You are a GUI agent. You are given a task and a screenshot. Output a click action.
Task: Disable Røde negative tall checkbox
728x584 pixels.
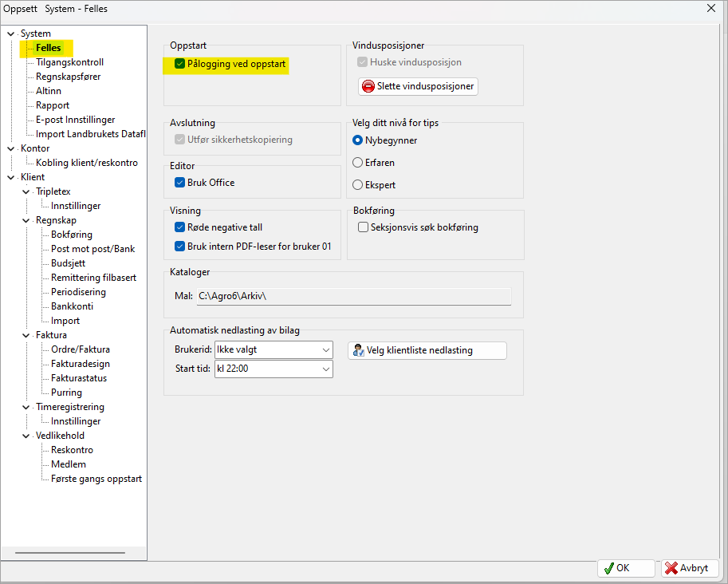pyautogui.click(x=180, y=227)
